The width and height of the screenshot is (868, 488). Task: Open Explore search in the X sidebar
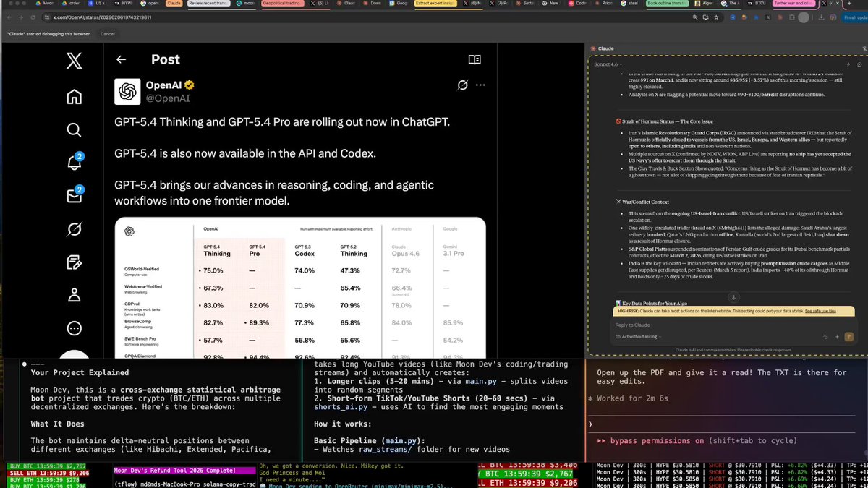(74, 130)
